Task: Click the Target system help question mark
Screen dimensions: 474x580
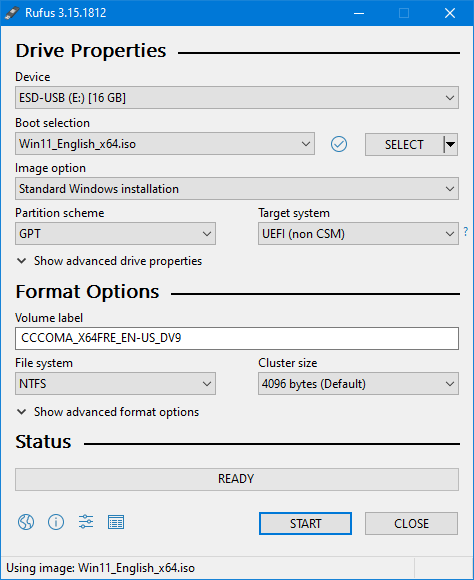Action: point(466,232)
